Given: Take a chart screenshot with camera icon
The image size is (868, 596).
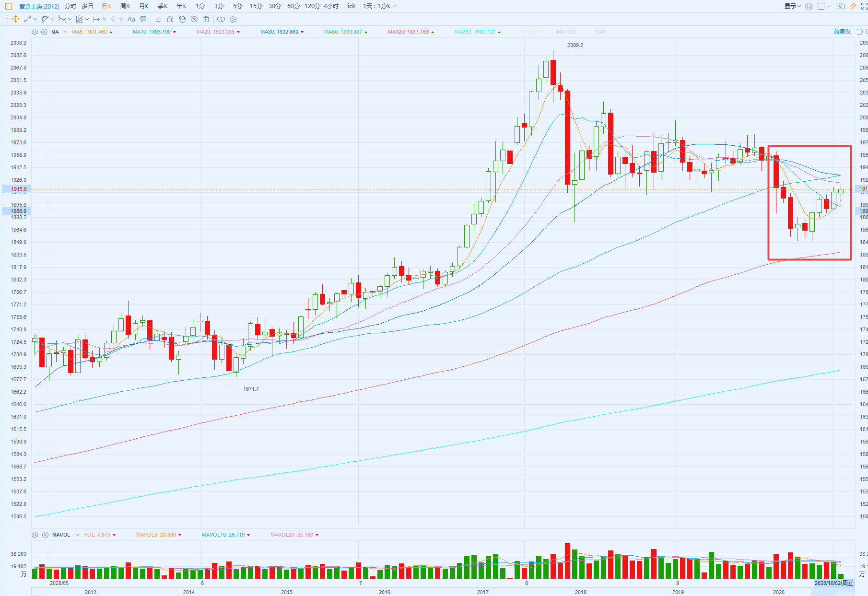Looking at the screenshot, I should click(x=841, y=6).
